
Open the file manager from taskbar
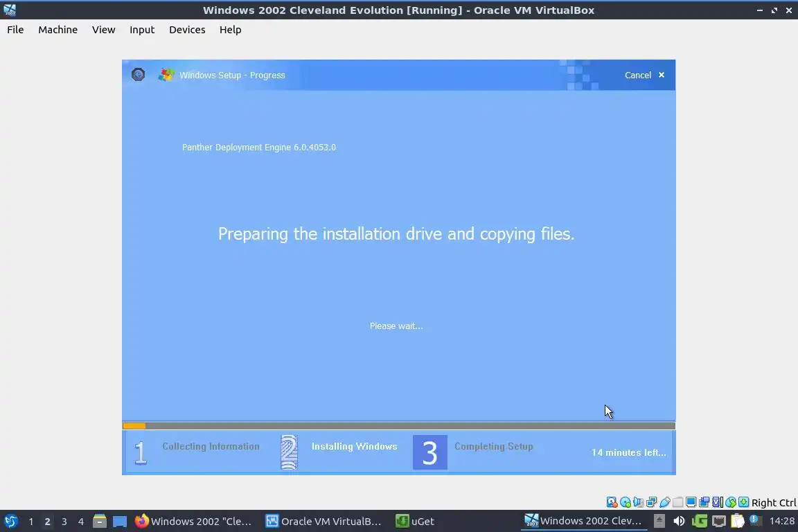(100, 522)
